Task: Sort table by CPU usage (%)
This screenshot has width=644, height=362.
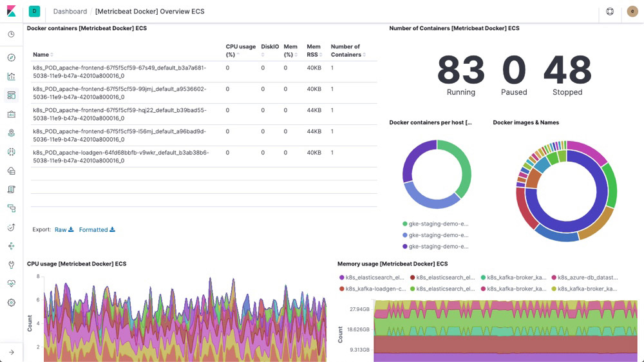Action: pos(240,50)
